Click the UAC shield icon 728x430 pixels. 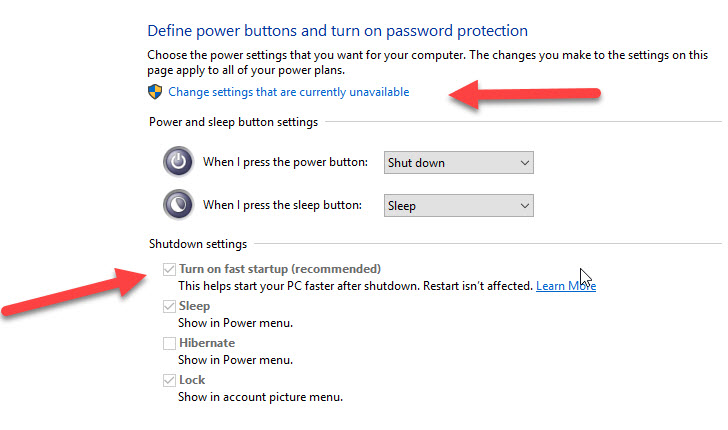(155, 92)
